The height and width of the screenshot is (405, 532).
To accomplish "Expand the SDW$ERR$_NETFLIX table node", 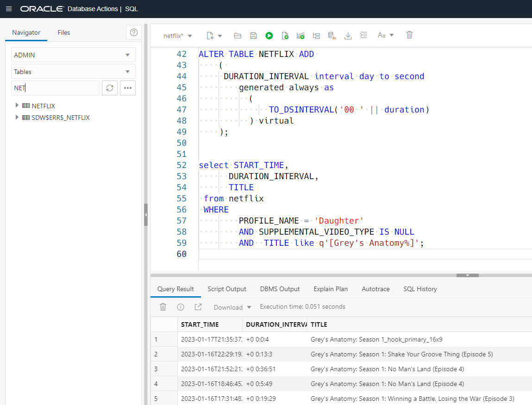I will [17, 118].
